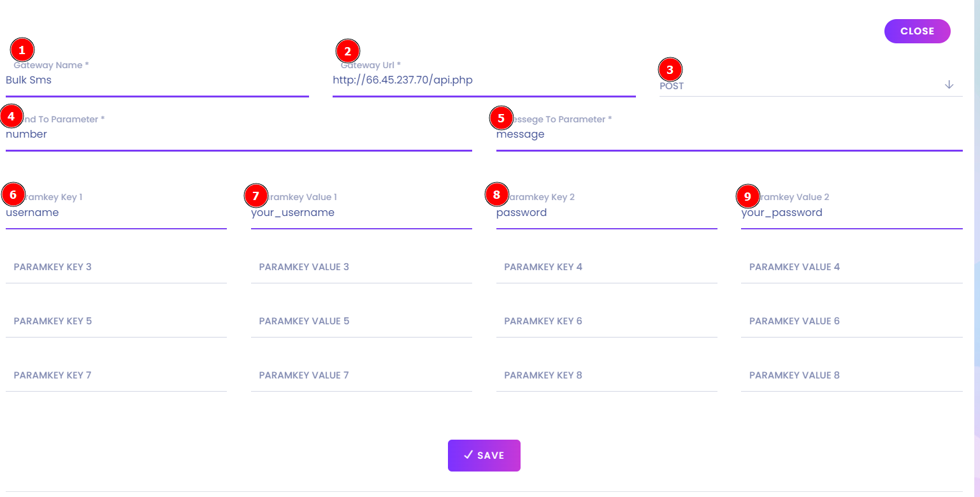Click the red number 3 marker badge
Screen dimensions: 980x497
coord(670,70)
